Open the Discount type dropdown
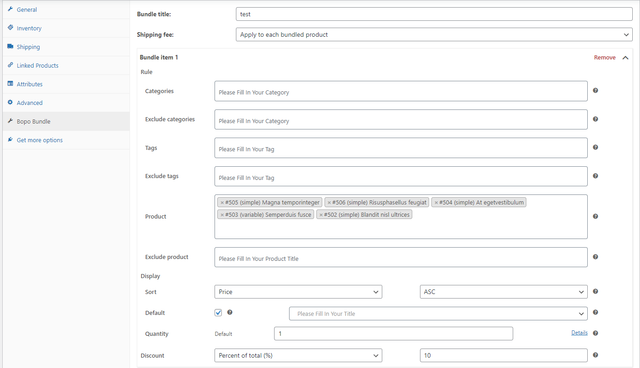Screen dimensions: 640x368 click(x=298, y=355)
